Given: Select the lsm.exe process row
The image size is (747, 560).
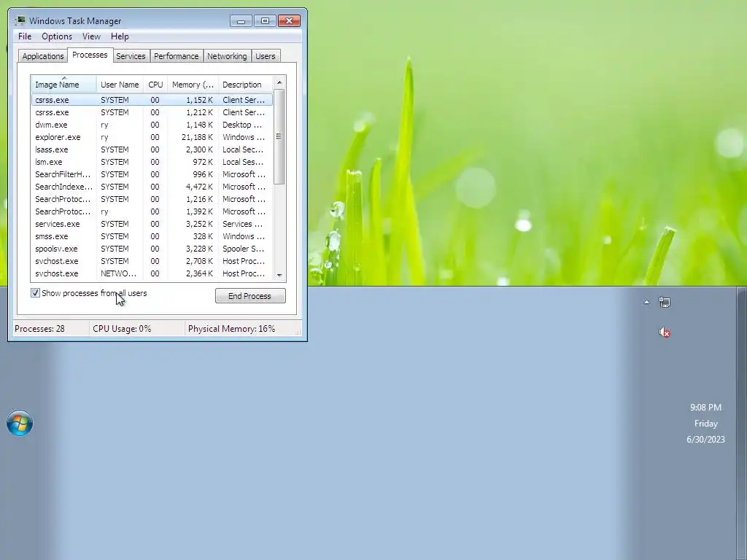Looking at the screenshot, I should pos(152,162).
